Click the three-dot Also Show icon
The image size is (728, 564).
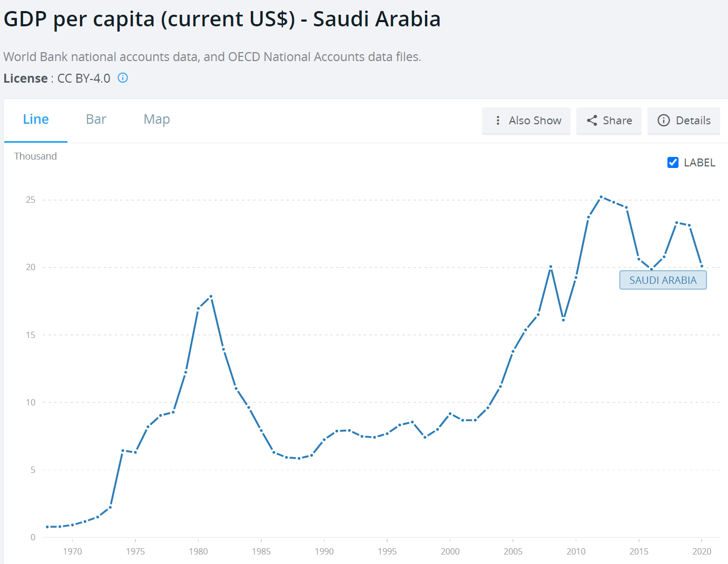(x=498, y=121)
